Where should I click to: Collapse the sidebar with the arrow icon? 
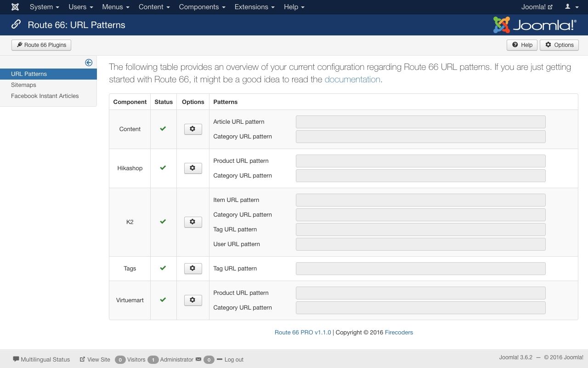tap(89, 63)
